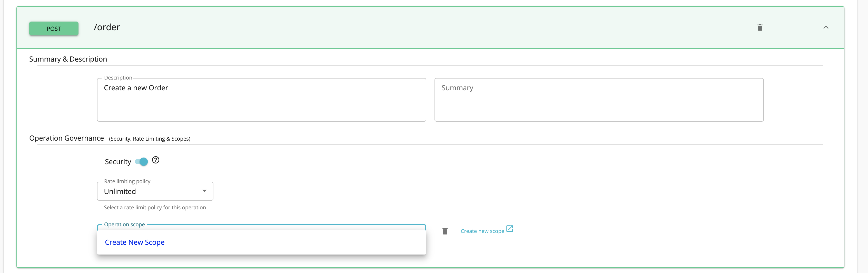Click the Operation Governance section heading
The height and width of the screenshot is (273, 868).
point(66,138)
